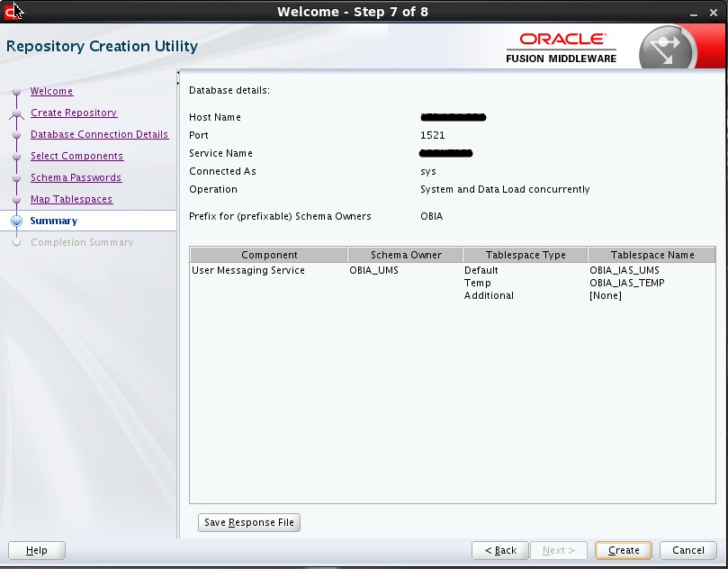Viewport: 728px width, 569px height.
Task: Click the Additional tablespace type cell
Action: (489, 295)
